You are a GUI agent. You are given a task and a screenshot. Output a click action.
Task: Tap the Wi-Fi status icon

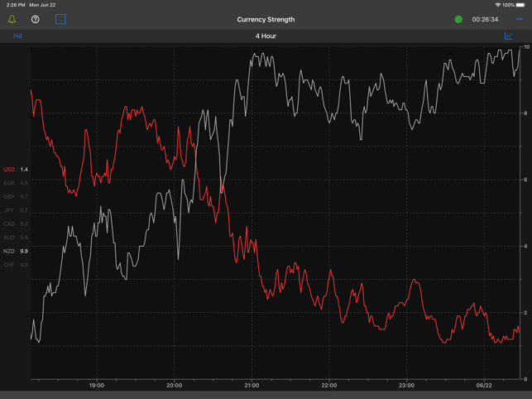497,5
